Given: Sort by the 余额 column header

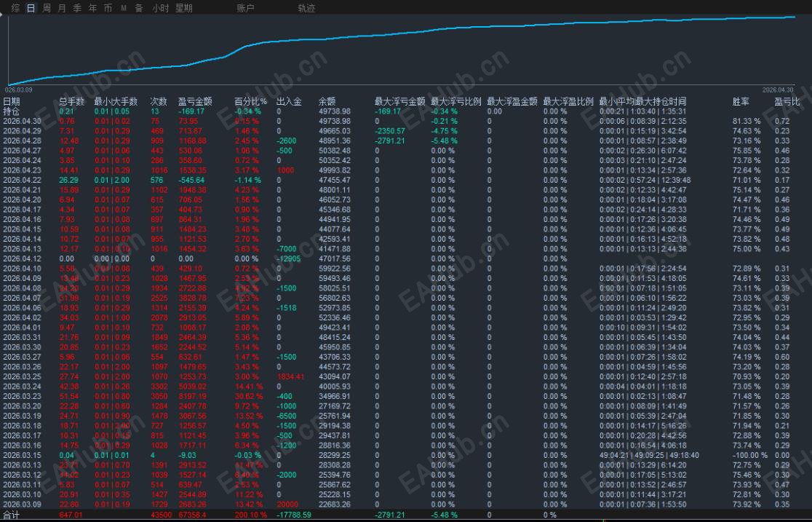Looking at the screenshot, I should click(327, 102).
